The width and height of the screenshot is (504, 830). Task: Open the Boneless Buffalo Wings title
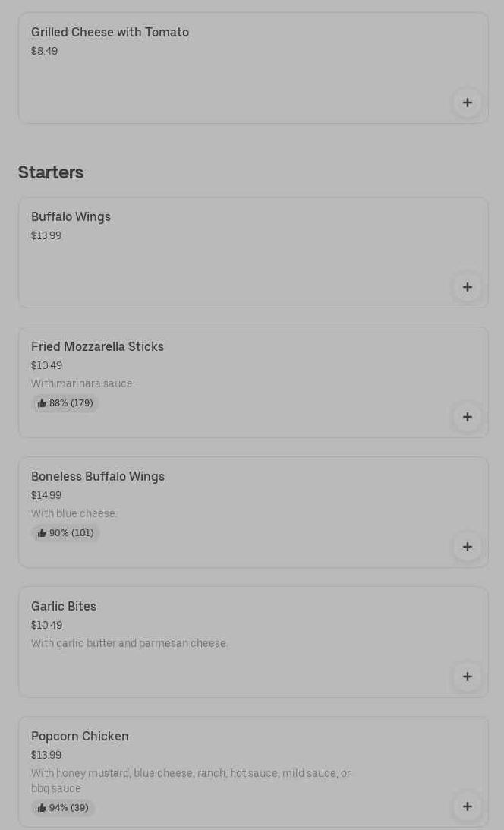[98, 476]
